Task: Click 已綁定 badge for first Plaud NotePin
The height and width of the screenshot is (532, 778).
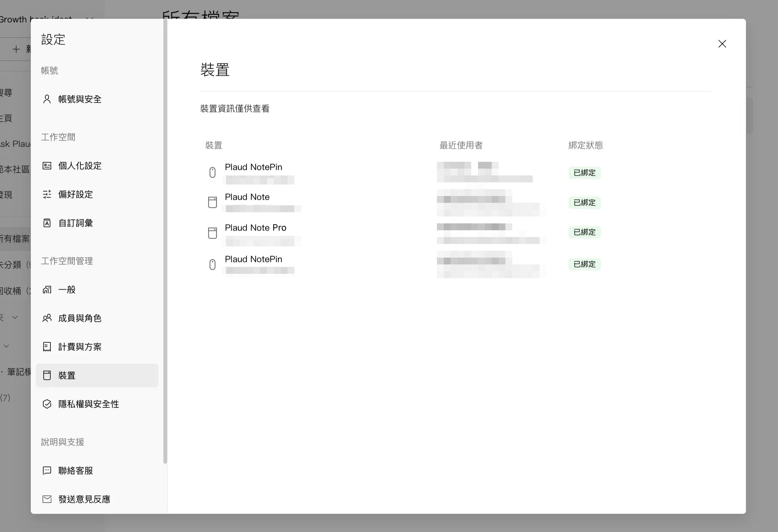Action: 584,173
